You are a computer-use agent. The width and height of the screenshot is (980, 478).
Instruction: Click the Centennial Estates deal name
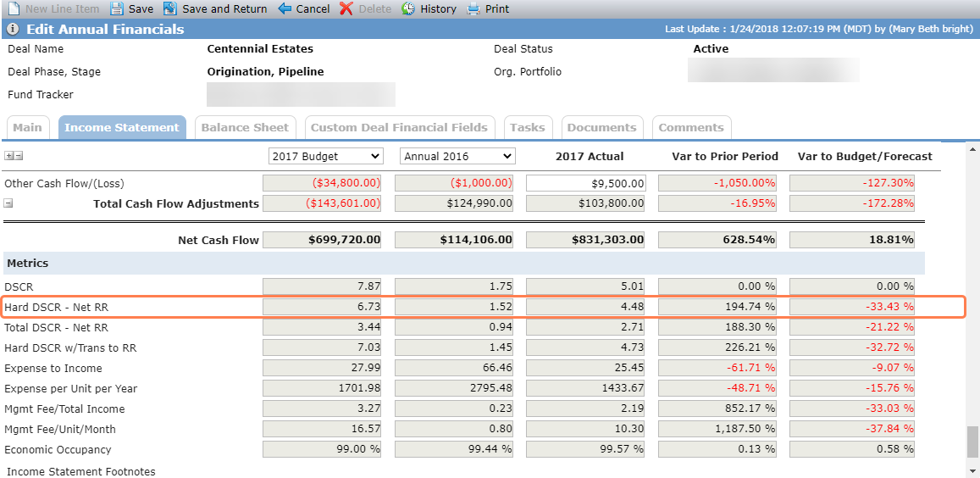[260, 49]
